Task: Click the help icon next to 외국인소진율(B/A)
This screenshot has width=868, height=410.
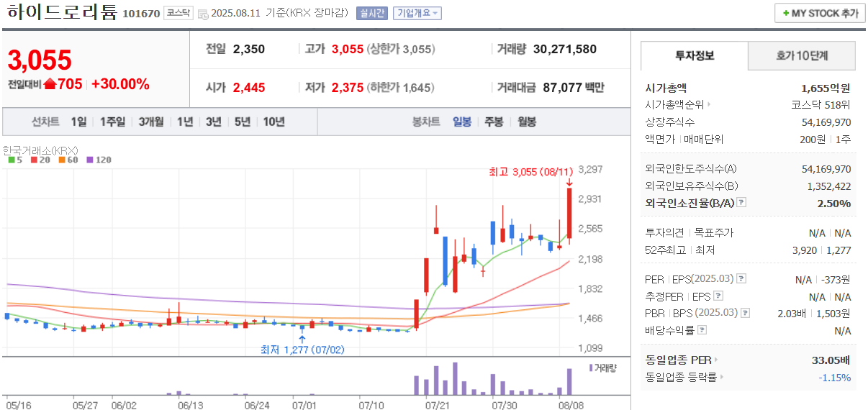Action: pos(741,204)
